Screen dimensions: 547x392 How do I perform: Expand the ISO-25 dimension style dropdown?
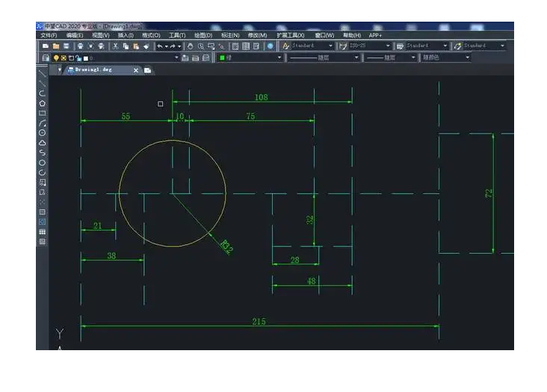(x=387, y=46)
